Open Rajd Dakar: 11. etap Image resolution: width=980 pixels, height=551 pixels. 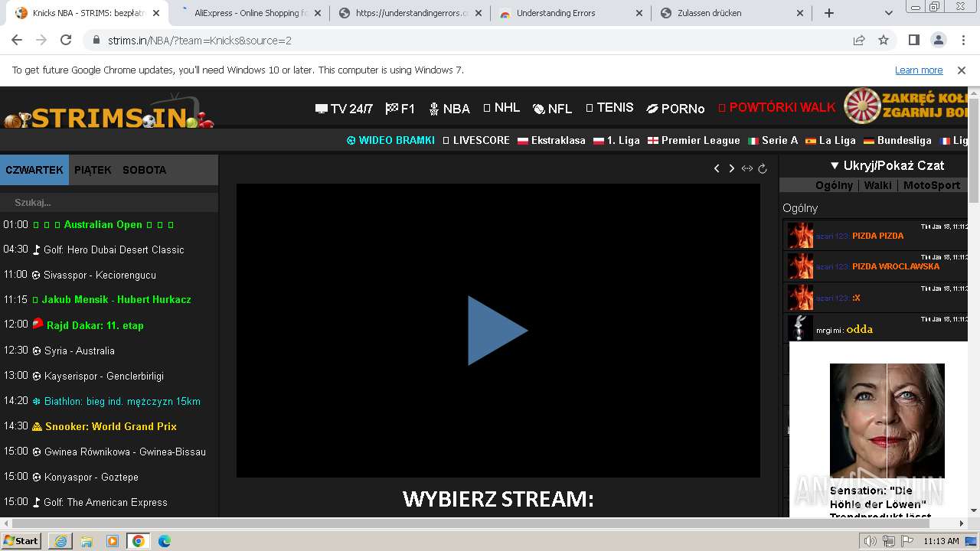(x=88, y=325)
